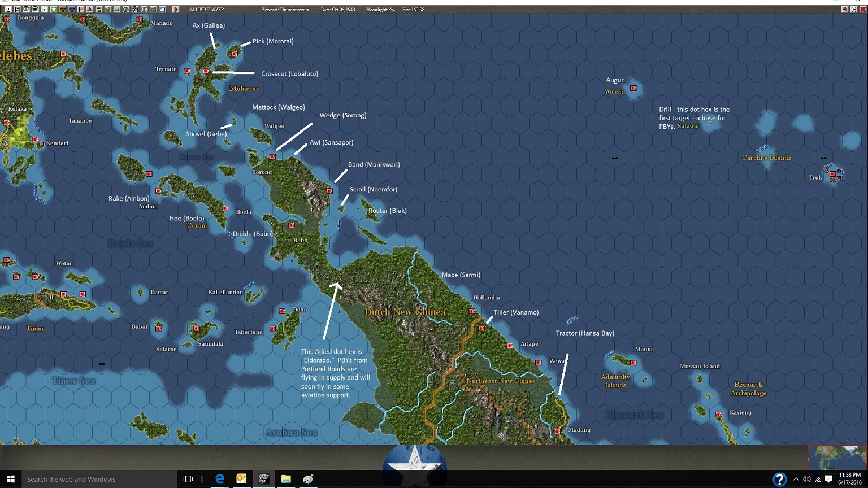Select the Sorong base flag marker
868x488 pixels.
pyautogui.click(x=273, y=157)
